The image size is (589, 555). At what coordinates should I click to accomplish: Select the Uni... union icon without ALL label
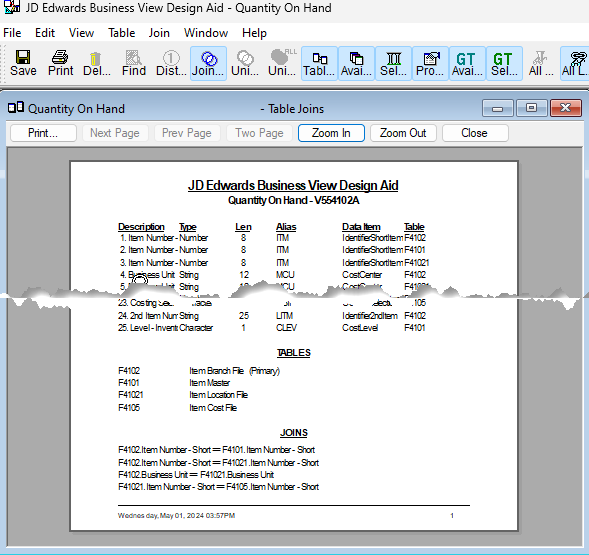[x=245, y=63]
